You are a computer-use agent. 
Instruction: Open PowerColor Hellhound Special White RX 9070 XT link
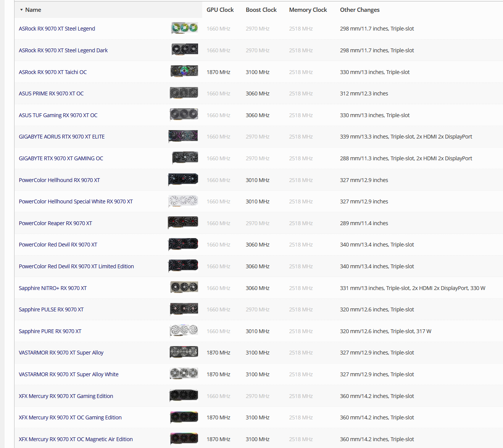(x=76, y=201)
